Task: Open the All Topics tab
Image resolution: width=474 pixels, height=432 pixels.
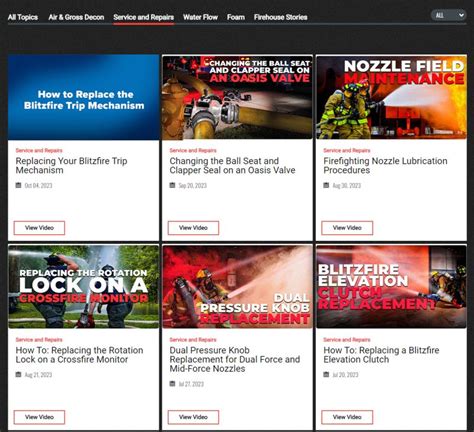Action: (x=23, y=17)
